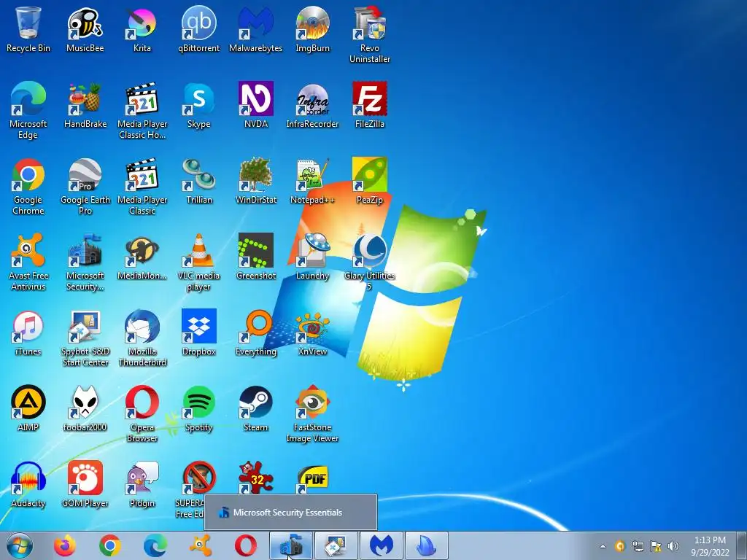Select the red splat 32 desktop icon

tap(256, 478)
